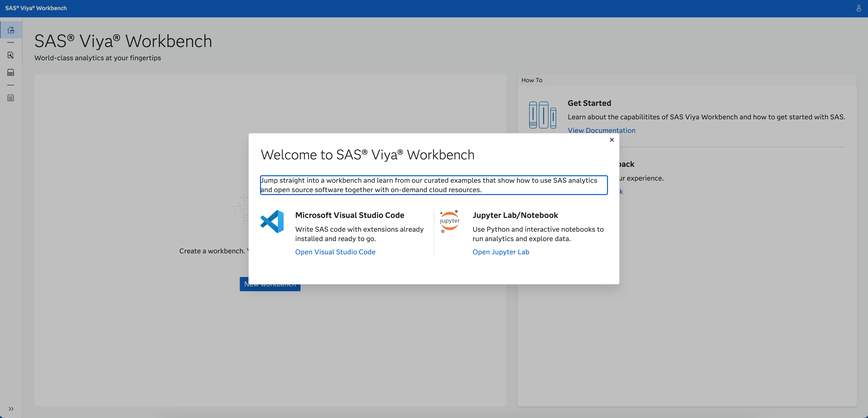Click the New workbench button

pyautogui.click(x=270, y=284)
